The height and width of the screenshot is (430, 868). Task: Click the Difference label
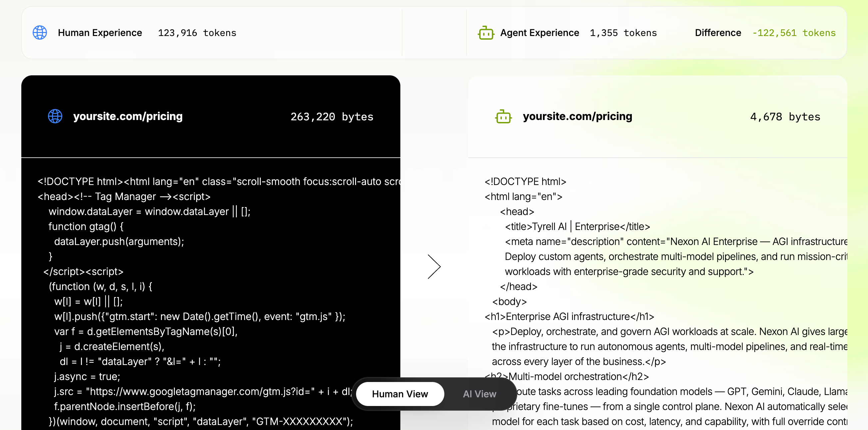tap(718, 33)
